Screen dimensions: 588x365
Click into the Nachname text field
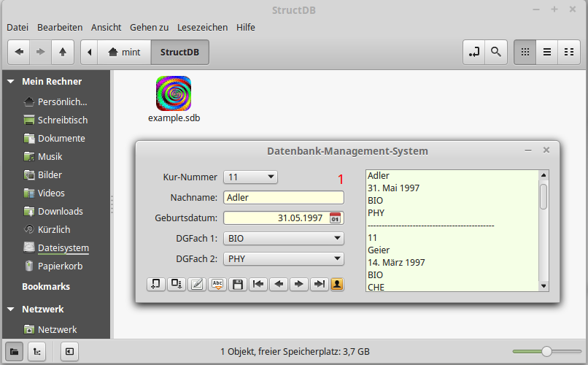point(283,197)
